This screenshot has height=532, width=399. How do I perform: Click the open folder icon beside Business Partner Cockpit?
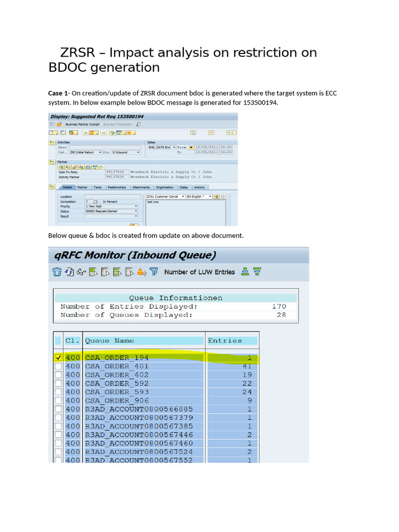pyautogui.click(x=59, y=124)
